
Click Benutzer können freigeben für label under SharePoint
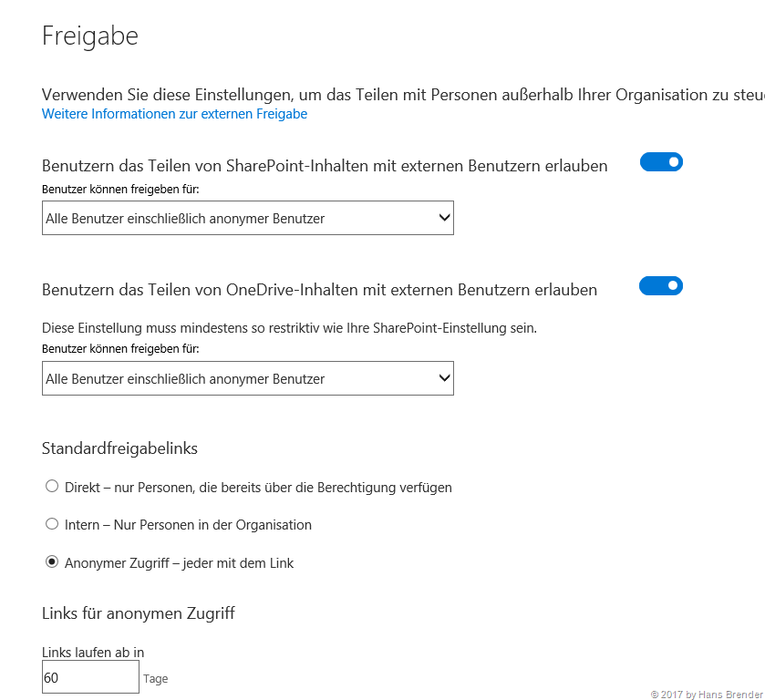pyautogui.click(x=120, y=190)
